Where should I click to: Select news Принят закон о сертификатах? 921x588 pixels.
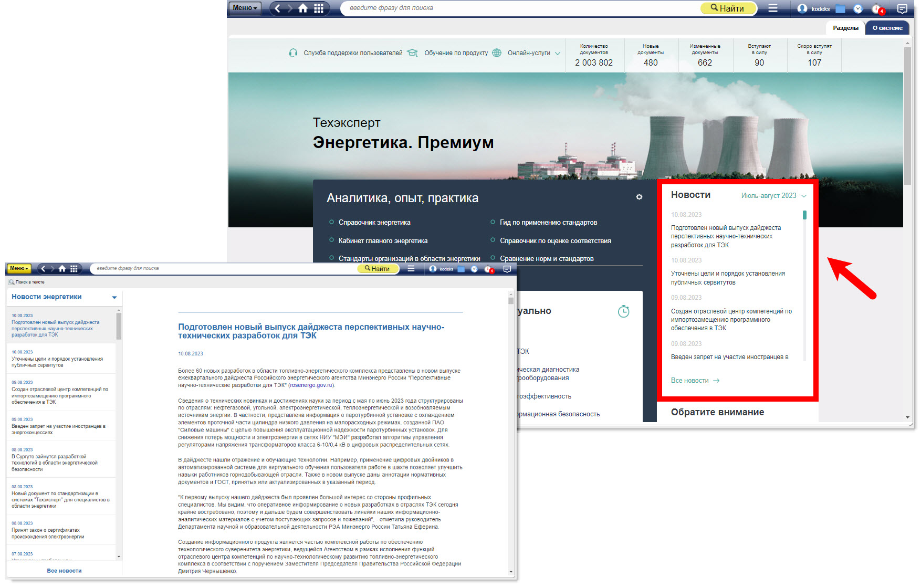point(60,530)
